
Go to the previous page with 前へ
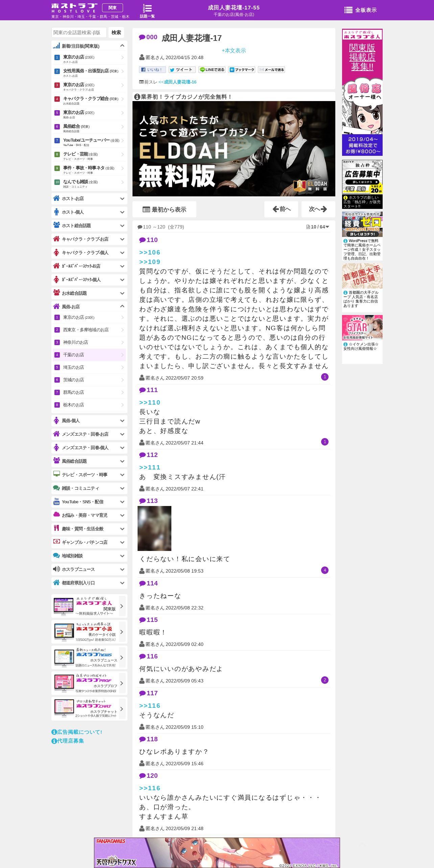(281, 209)
